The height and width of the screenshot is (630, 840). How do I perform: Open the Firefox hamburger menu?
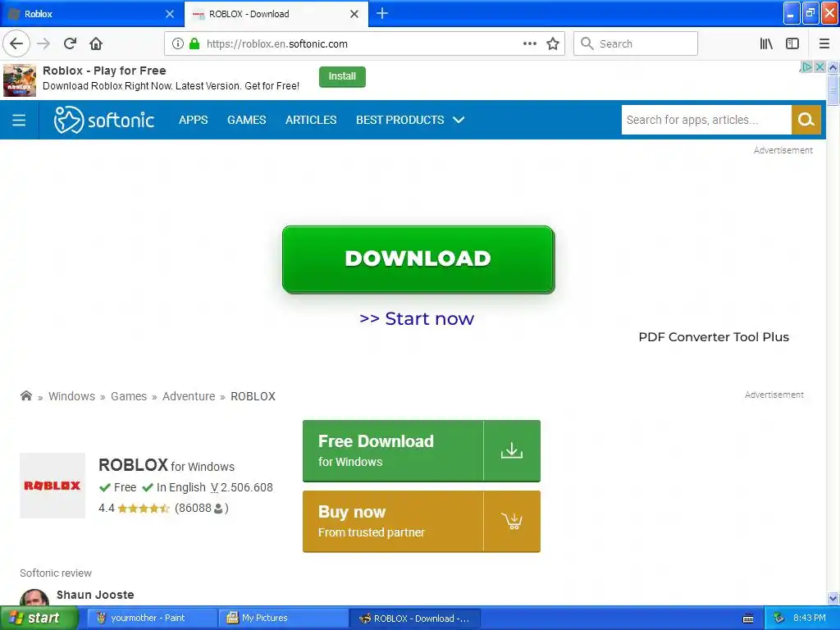click(824, 43)
